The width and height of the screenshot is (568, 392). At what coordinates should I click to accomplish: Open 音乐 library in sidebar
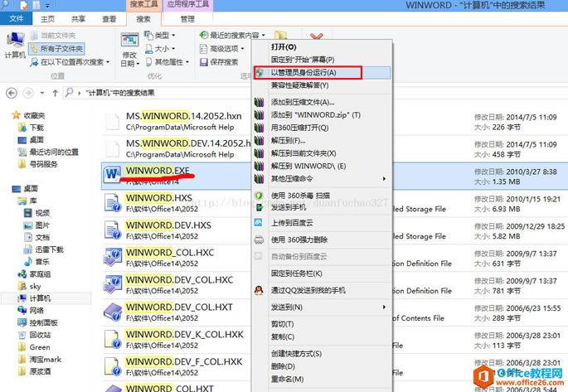37,261
